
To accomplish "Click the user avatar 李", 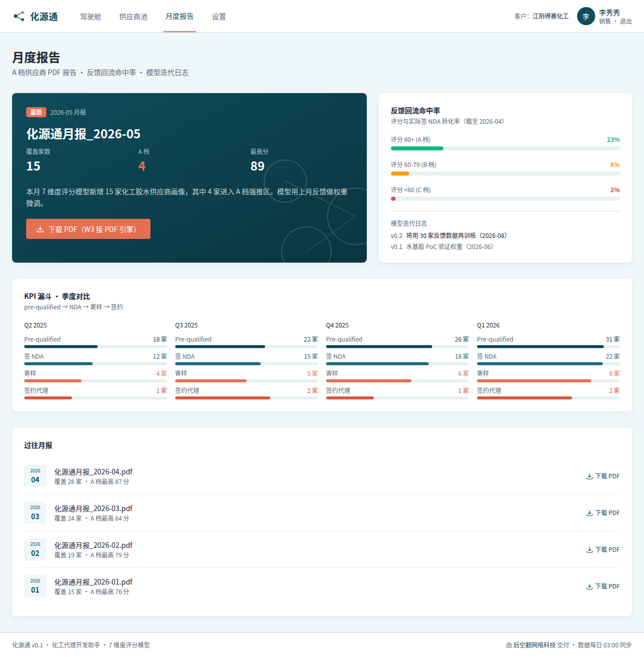I will pos(586,16).
